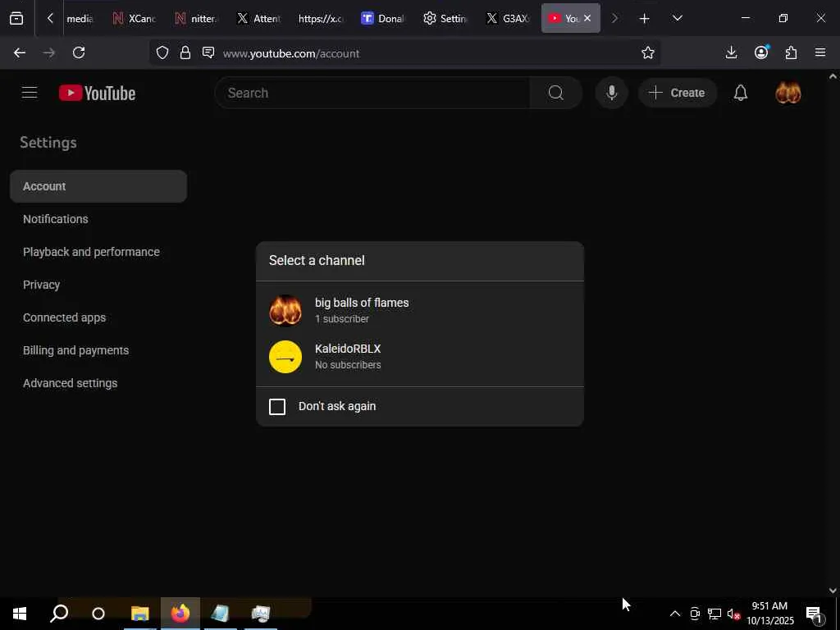Open a new tab with plus
The width and height of the screenshot is (840, 630).
tap(645, 18)
